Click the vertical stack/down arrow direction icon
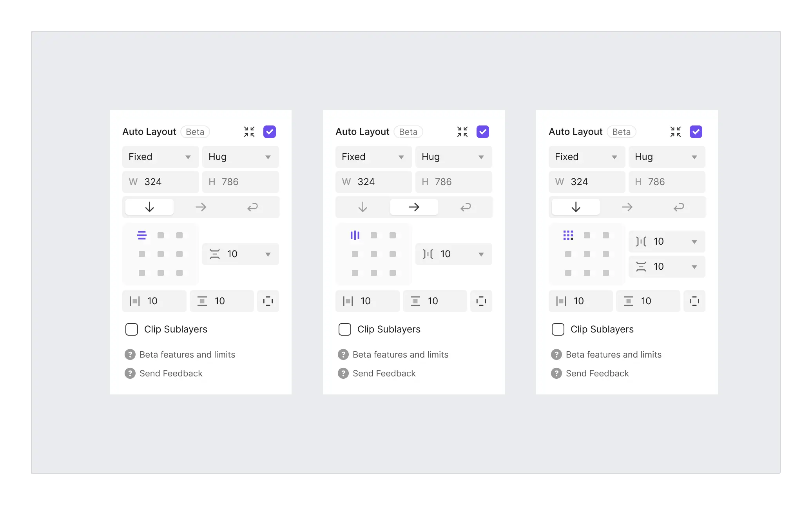Screen dimensions: 812x505 150,207
